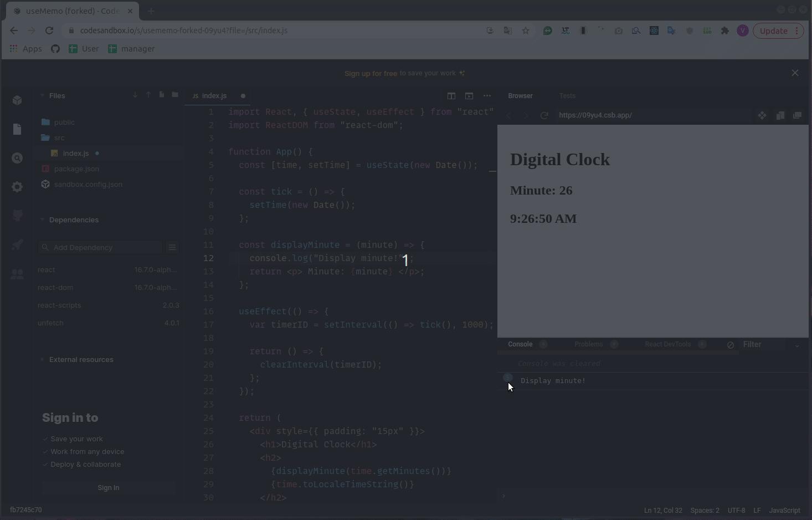Open Configuration gear icon in sidebar
This screenshot has width=812, height=520.
(17, 187)
